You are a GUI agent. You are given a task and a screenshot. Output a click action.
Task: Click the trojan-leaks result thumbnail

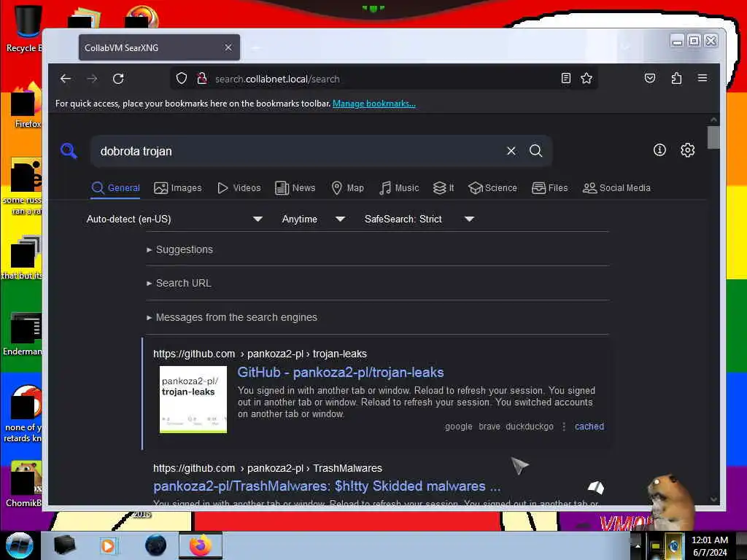[x=193, y=399]
